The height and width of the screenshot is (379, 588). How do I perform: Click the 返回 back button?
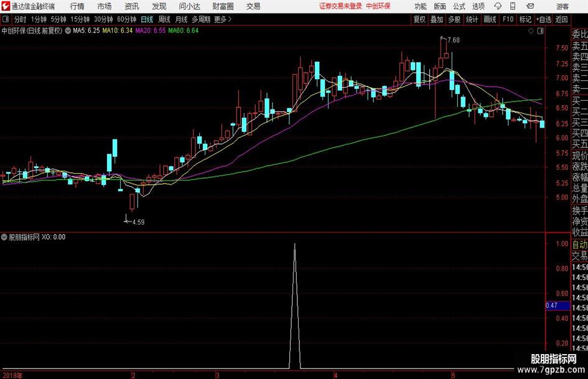[x=561, y=19]
